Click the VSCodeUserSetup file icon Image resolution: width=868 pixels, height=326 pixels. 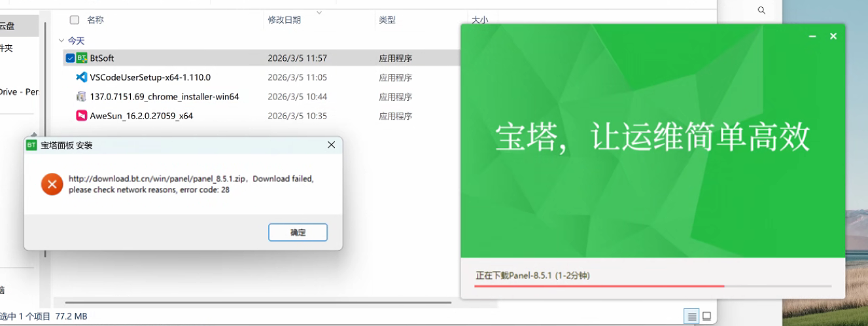click(82, 77)
